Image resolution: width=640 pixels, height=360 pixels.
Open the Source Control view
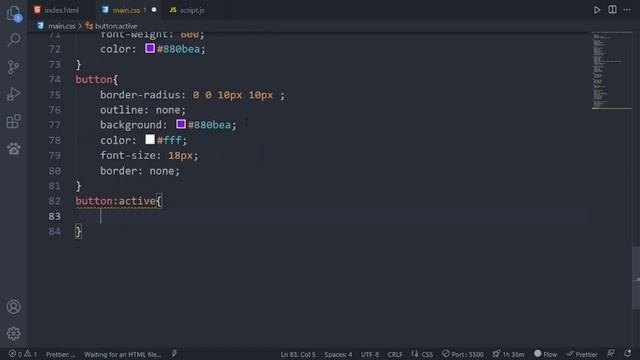tap(13, 67)
